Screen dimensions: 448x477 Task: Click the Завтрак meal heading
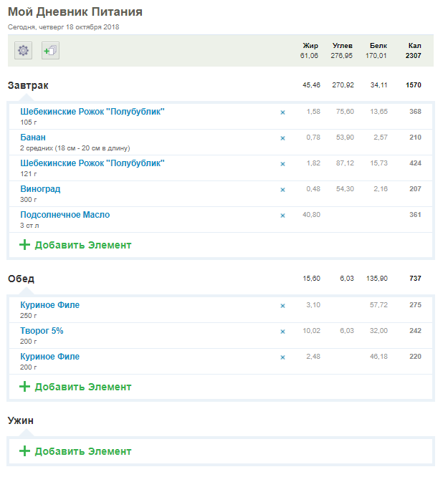(x=28, y=85)
